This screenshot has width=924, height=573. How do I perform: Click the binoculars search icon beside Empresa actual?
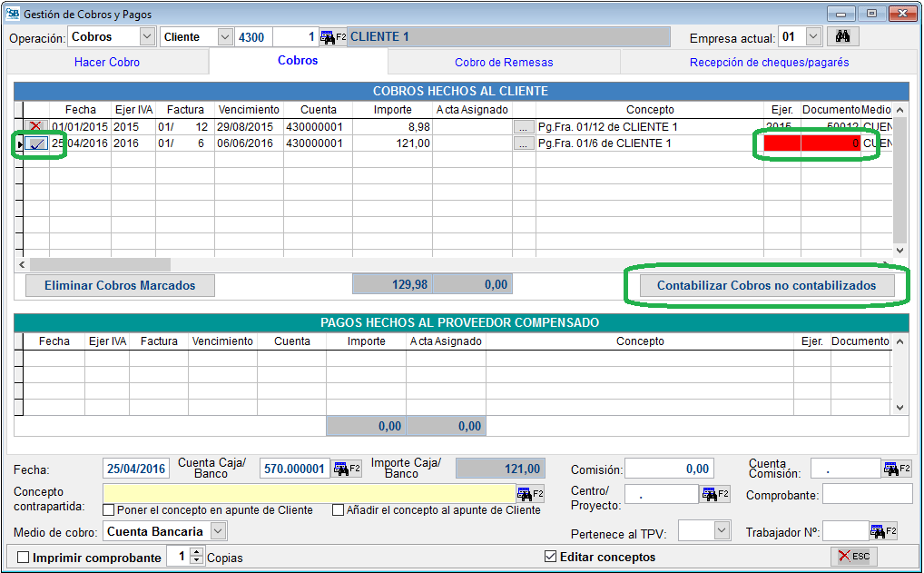pos(842,37)
